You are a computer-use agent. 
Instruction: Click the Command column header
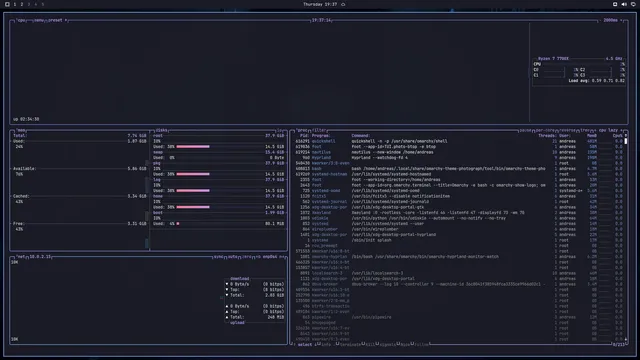coord(361,136)
